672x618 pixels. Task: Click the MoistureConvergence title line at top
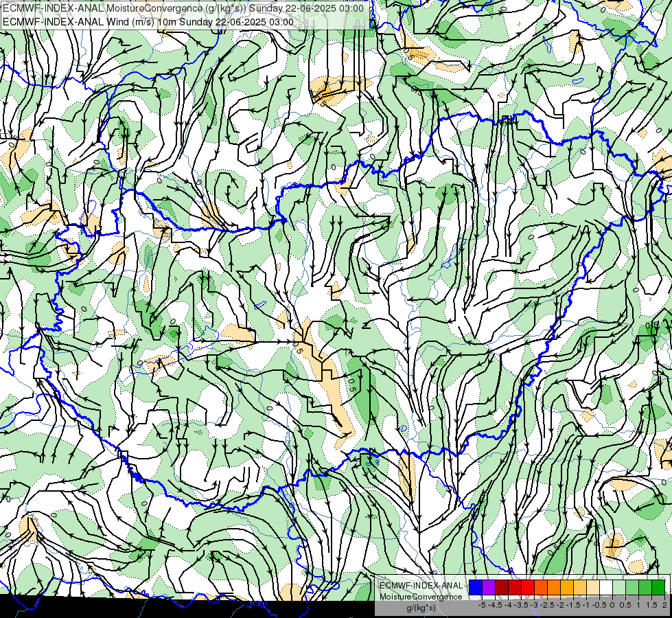183,8
